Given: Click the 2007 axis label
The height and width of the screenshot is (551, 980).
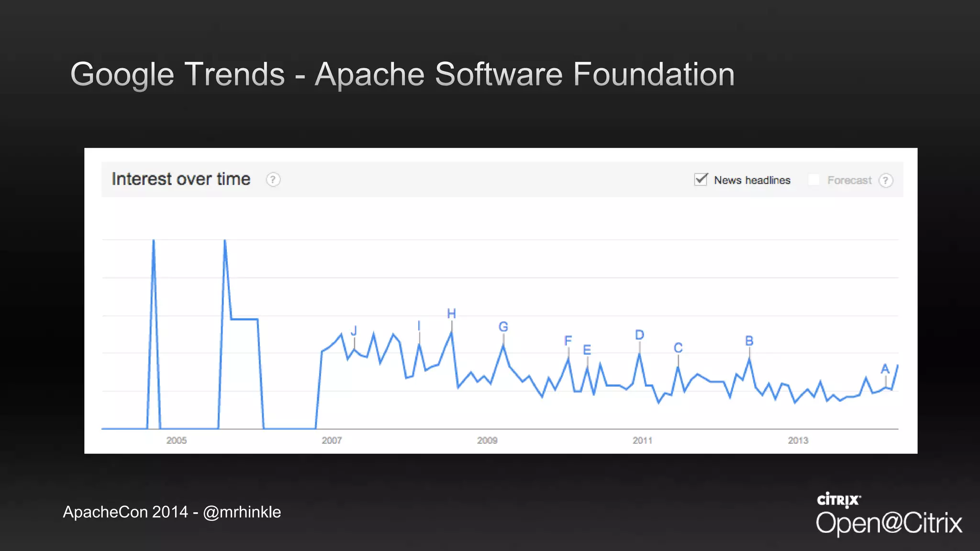Looking at the screenshot, I should (x=332, y=441).
